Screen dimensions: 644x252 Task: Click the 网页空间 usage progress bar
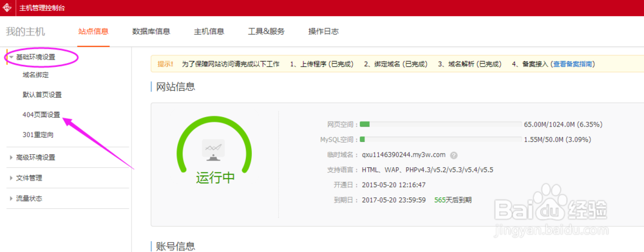[x=440, y=124]
